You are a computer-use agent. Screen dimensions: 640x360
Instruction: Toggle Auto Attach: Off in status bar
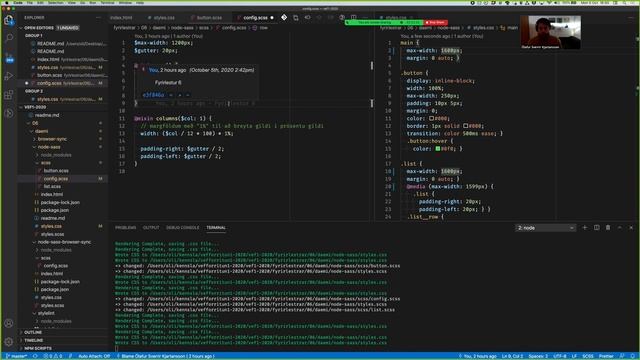tap(94, 356)
